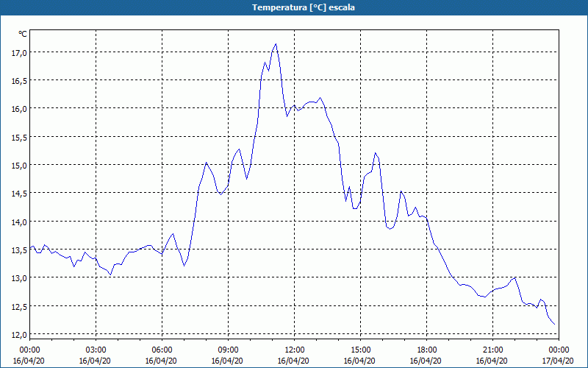Click the 14,0 y-axis label
The height and width of the screenshot is (368, 588).
pyautogui.click(x=19, y=222)
